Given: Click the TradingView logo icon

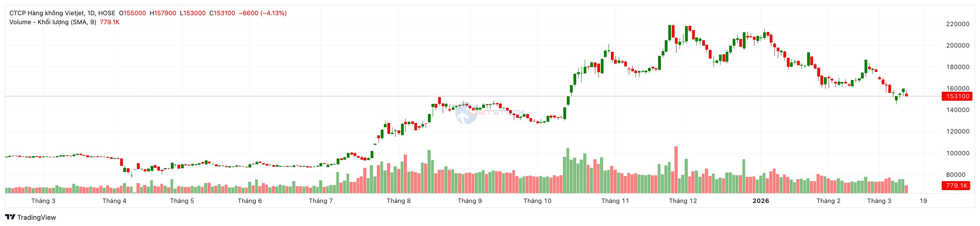Looking at the screenshot, I should (x=10, y=217).
